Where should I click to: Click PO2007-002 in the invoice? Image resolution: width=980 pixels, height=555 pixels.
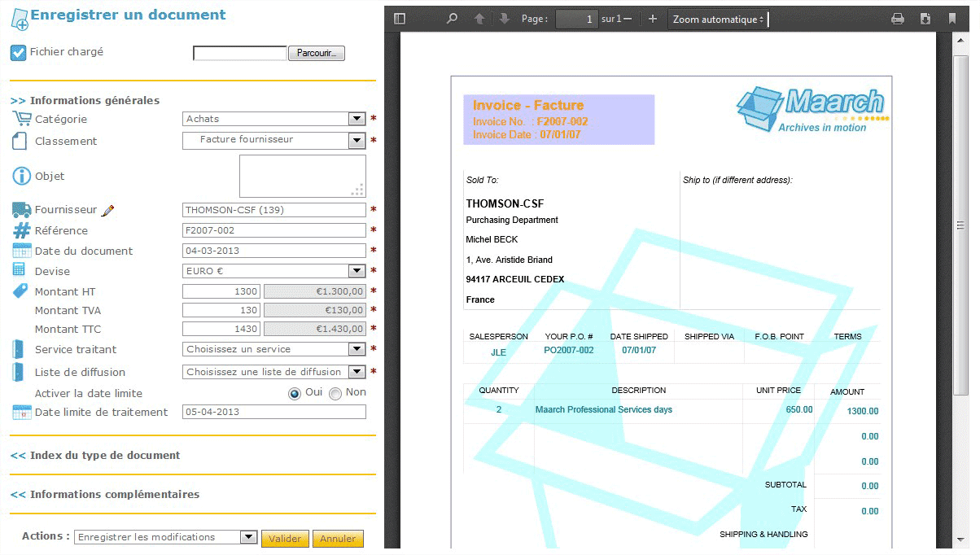pyautogui.click(x=569, y=351)
